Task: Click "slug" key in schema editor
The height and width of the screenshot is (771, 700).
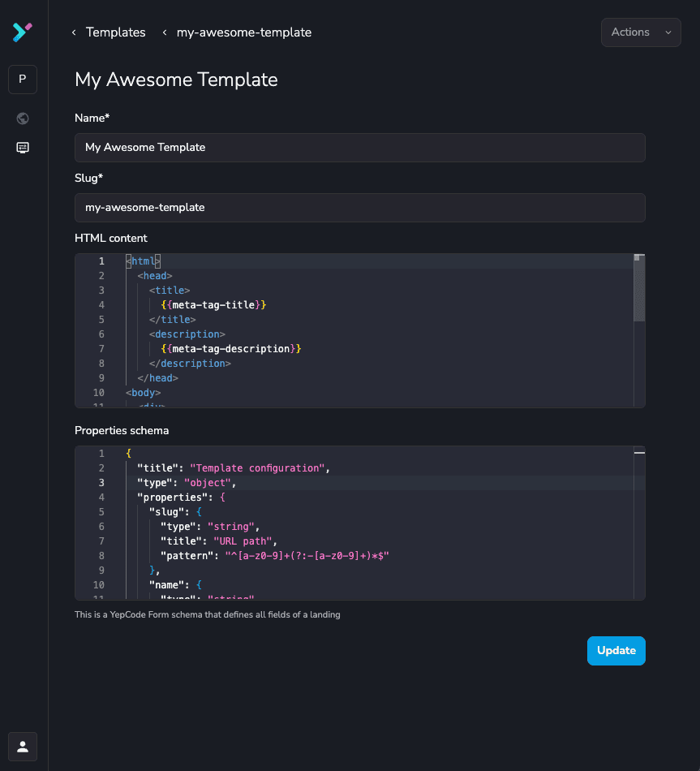Action: 166,512
